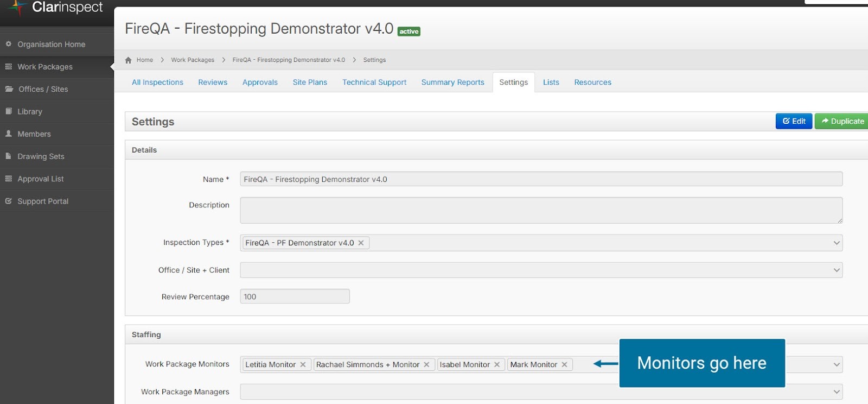Open Support Portal from the sidebar
Viewport: 868px width, 404px height.
[x=43, y=201]
